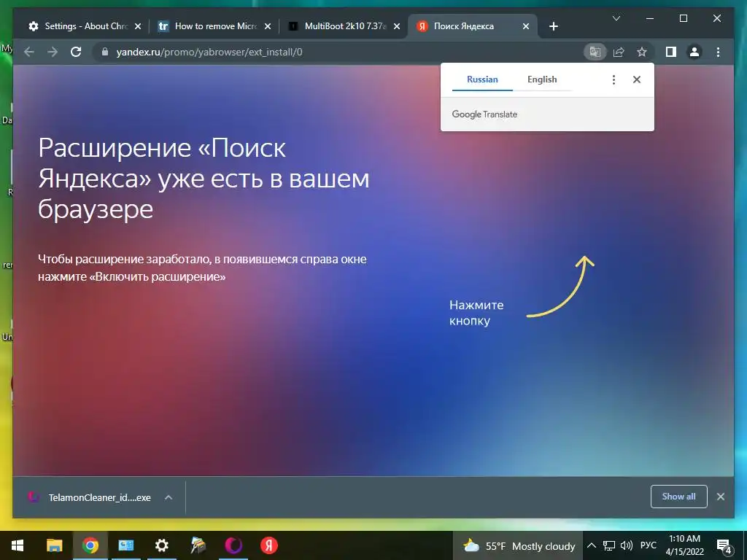Open the clock and date 1:10 AM

pyautogui.click(x=684, y=545)
